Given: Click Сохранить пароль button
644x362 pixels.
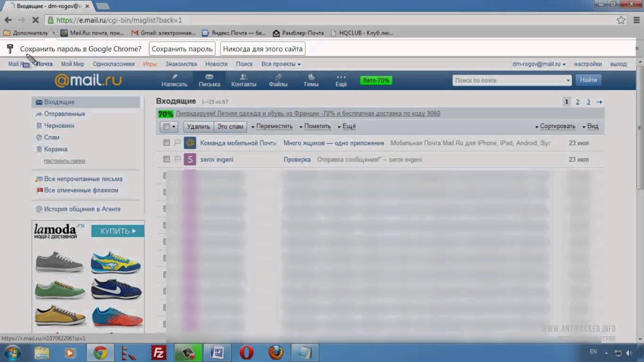Looking at the screenshot, I should (182, 49).
